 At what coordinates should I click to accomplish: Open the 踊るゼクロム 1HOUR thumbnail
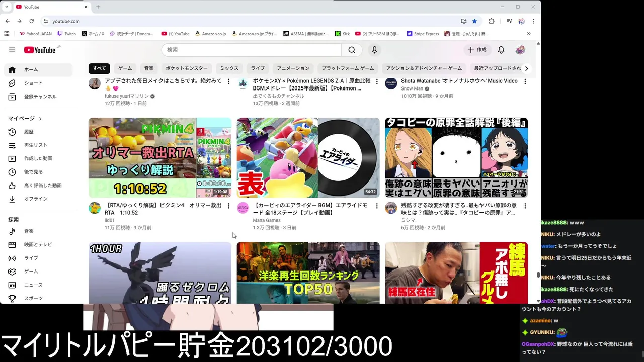[160, 273]
